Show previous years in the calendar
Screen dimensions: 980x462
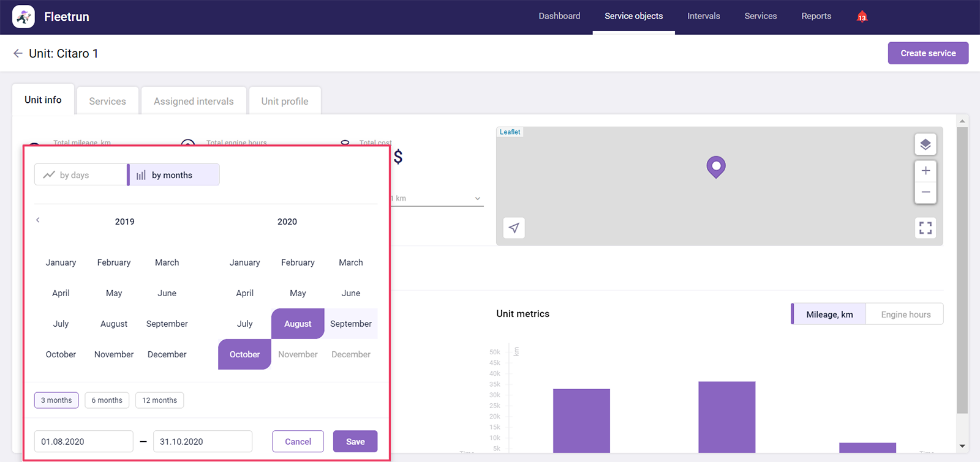[38, 220]
